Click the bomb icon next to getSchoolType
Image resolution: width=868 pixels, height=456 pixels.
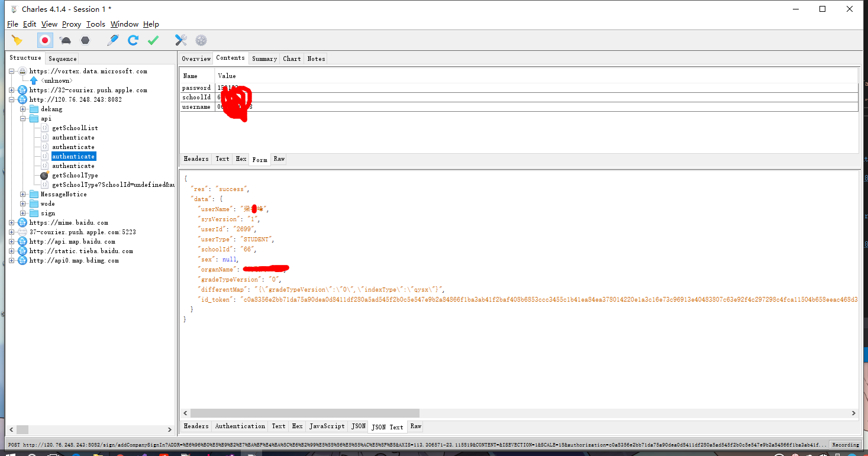pos(44,175)
